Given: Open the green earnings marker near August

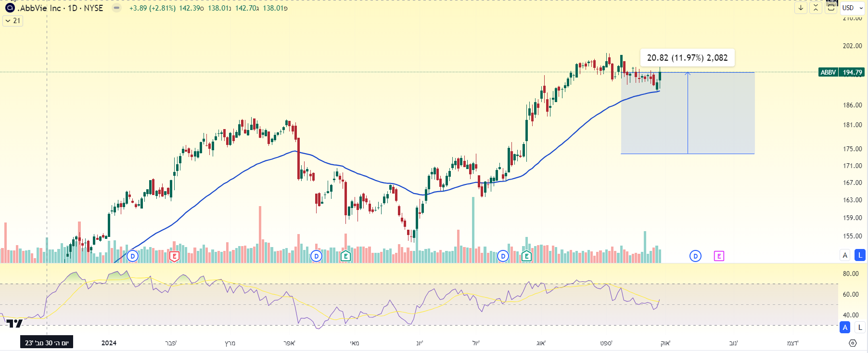Looking at the screenshot, I should (526, 256).
